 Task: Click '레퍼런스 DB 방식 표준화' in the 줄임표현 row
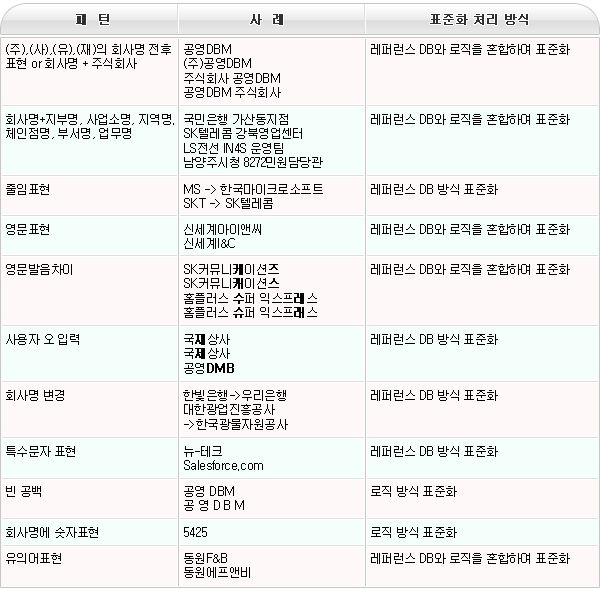pyautogui.click(x=434, y=189)
